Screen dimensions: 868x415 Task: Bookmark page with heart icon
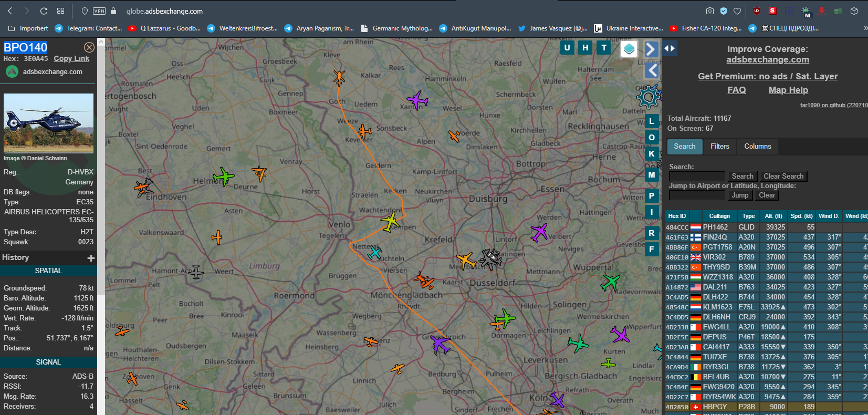[x=737, y=11]
